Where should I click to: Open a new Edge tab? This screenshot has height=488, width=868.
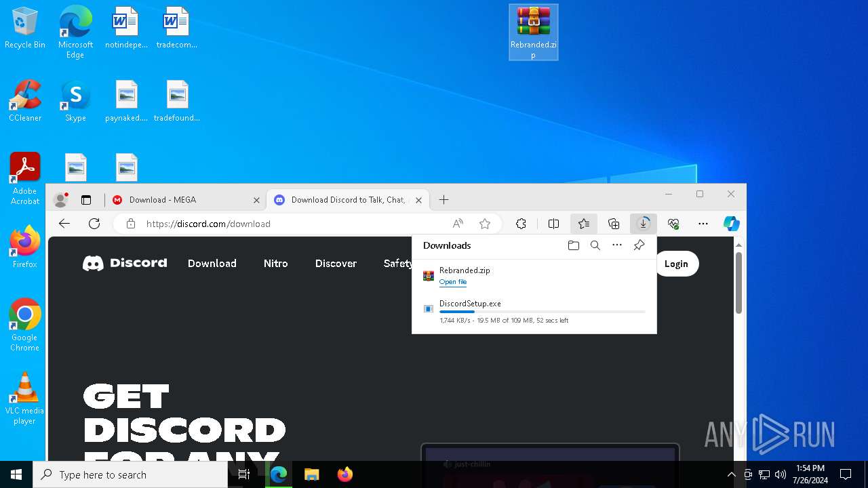[x=443, y=200]
